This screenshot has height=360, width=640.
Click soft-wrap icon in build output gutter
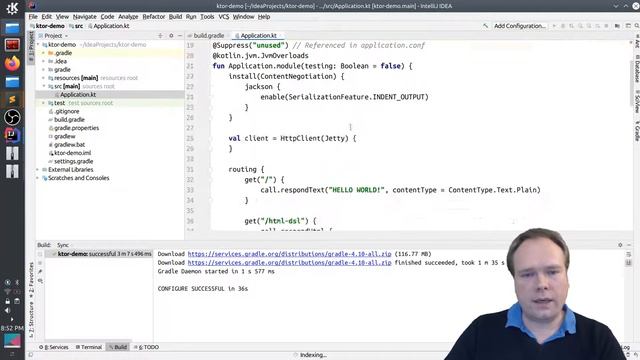(629, 254)
